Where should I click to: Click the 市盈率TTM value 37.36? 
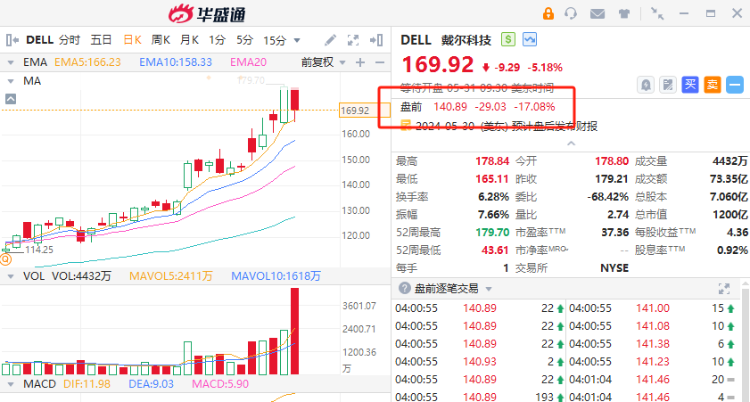coord(615,232)
